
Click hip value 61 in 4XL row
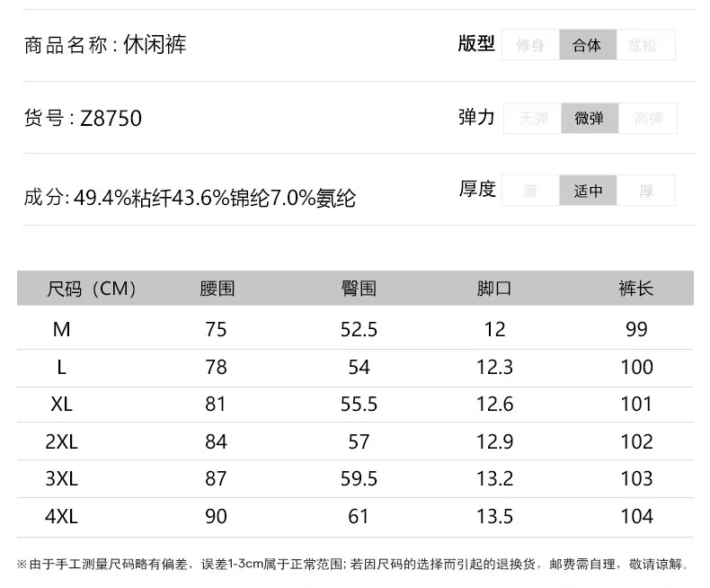click(359, 516)
